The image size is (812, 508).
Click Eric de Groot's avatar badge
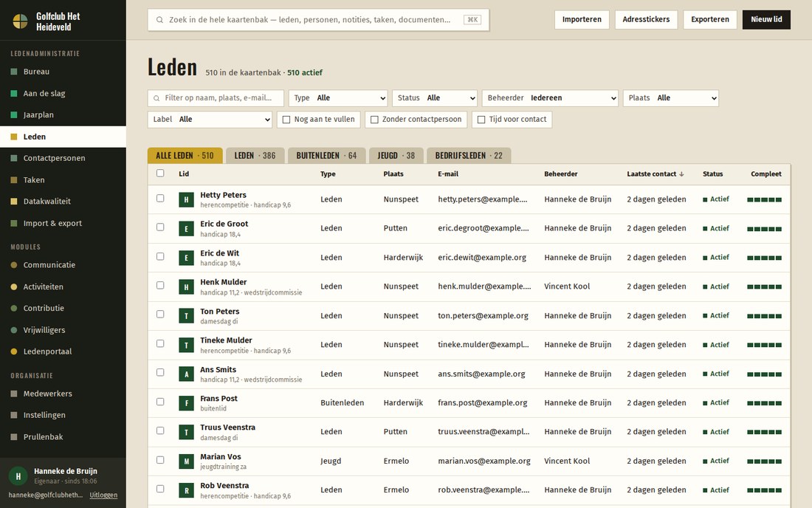[187, 228]
